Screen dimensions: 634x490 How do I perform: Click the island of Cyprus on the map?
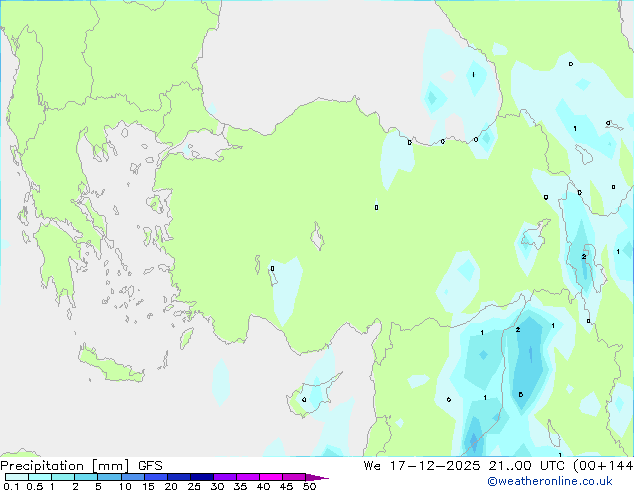[312, 395]
